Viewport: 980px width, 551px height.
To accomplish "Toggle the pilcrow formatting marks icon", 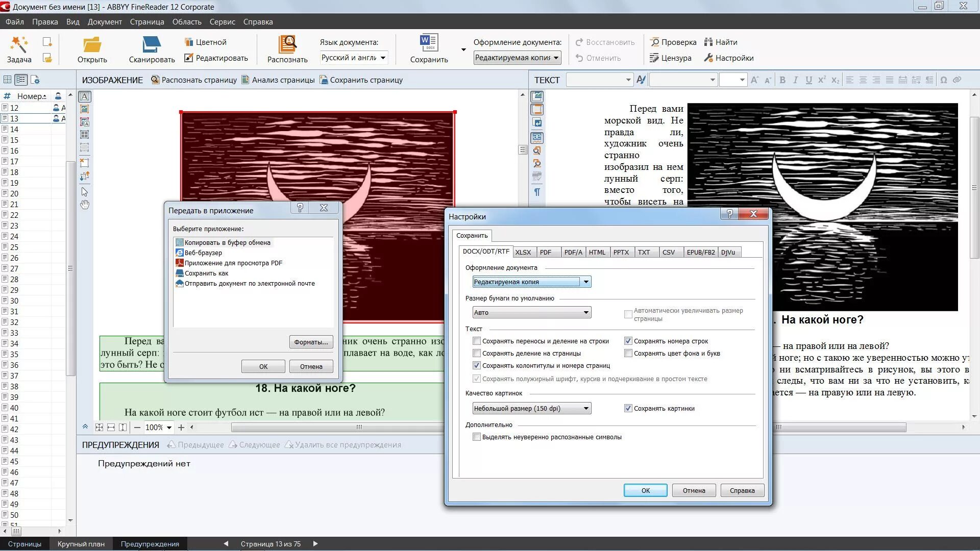I will click(x=537, y=192).
